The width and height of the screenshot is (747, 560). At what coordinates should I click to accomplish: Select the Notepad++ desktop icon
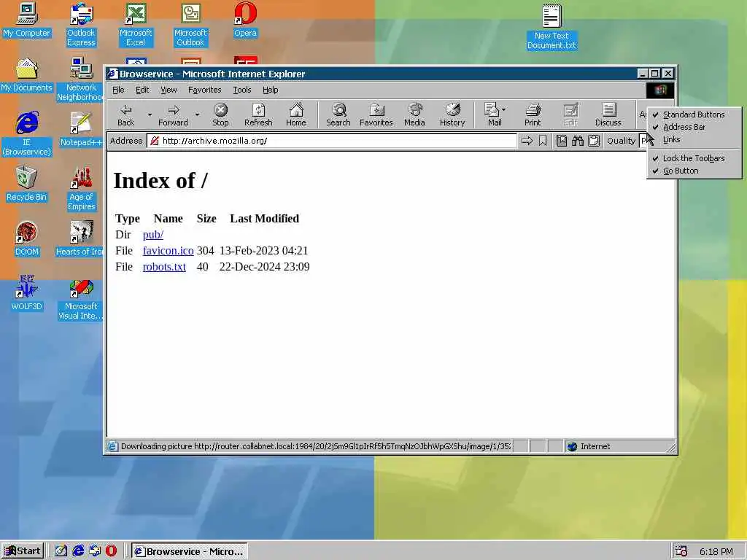[x=81, y=129]
